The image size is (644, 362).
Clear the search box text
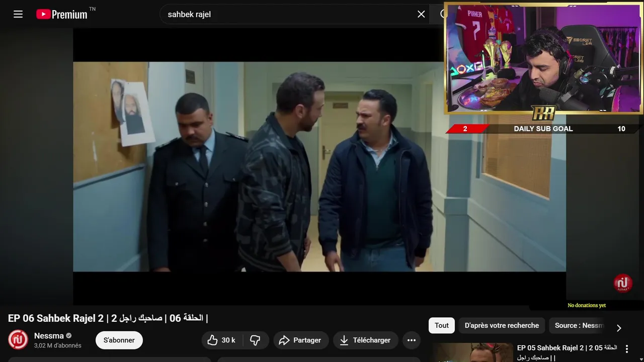421,14
